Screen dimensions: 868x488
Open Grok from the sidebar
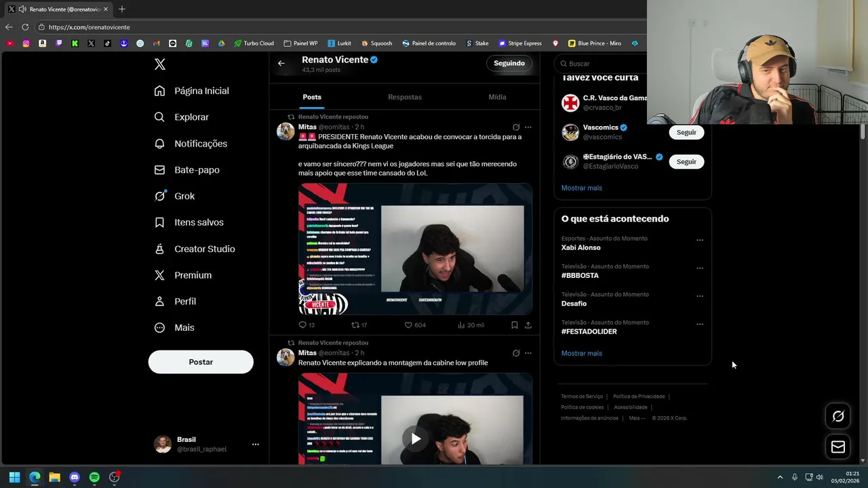pyautogui.click(x=175, y=196)
